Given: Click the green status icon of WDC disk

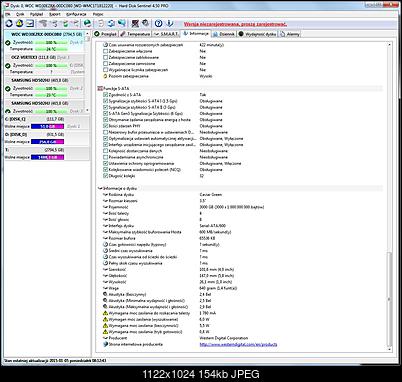Looking at the screenshot, I should [x=8, y=43].
